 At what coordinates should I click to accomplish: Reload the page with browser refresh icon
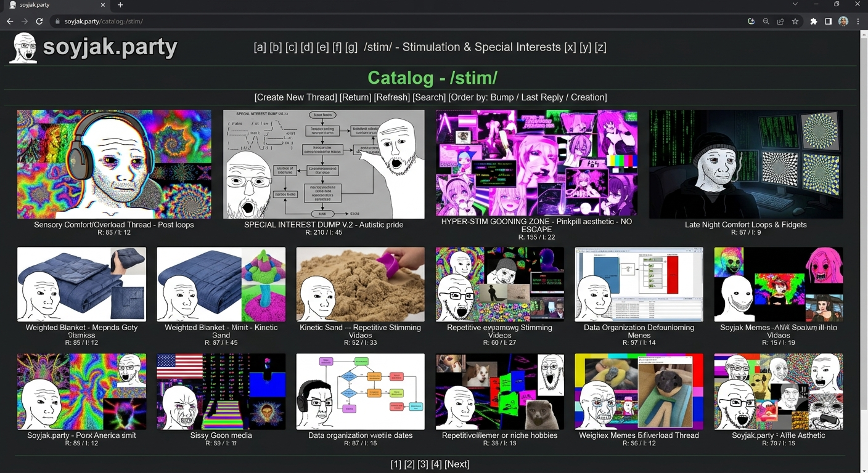click(x=39, y=21)
